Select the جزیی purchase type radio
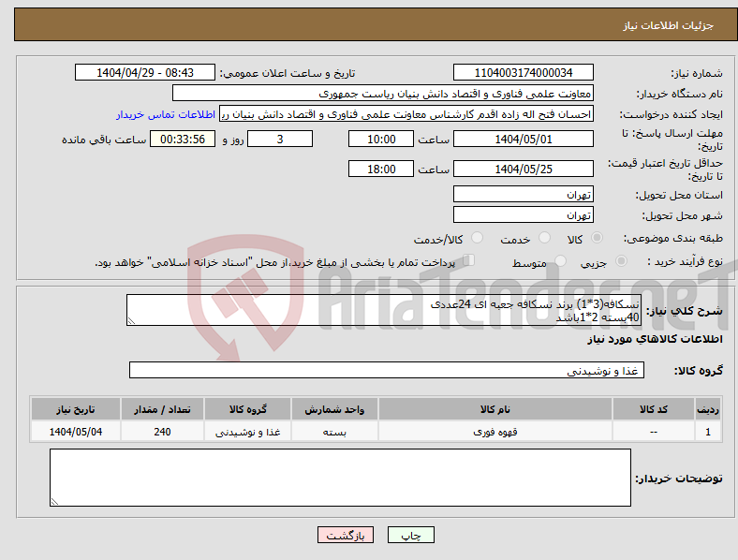 (x=621, y=261)
